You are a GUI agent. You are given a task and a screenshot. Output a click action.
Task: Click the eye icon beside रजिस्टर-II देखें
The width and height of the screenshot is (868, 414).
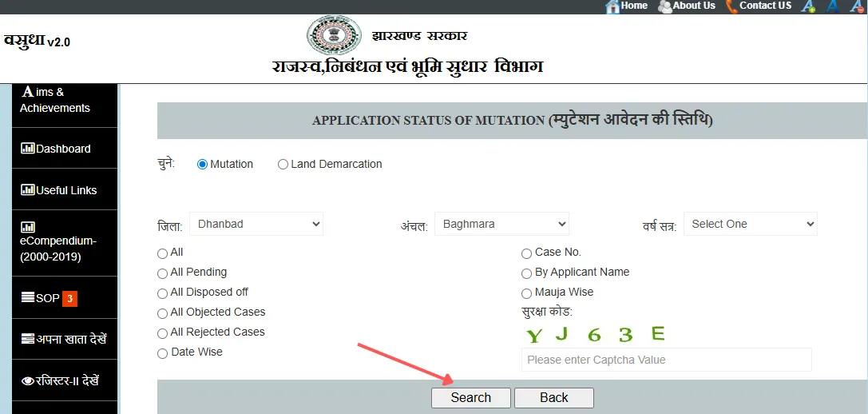click(x=28, y=381)
